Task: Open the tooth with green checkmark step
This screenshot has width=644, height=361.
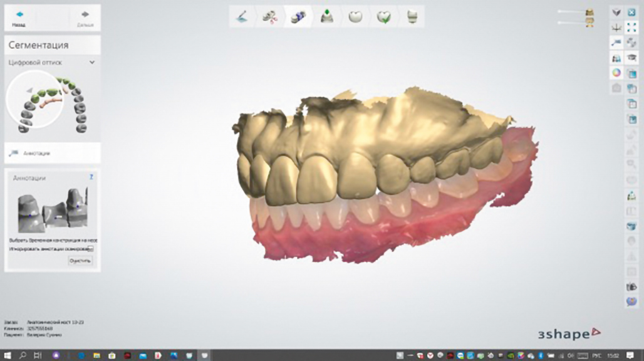Action: point(383,17)
